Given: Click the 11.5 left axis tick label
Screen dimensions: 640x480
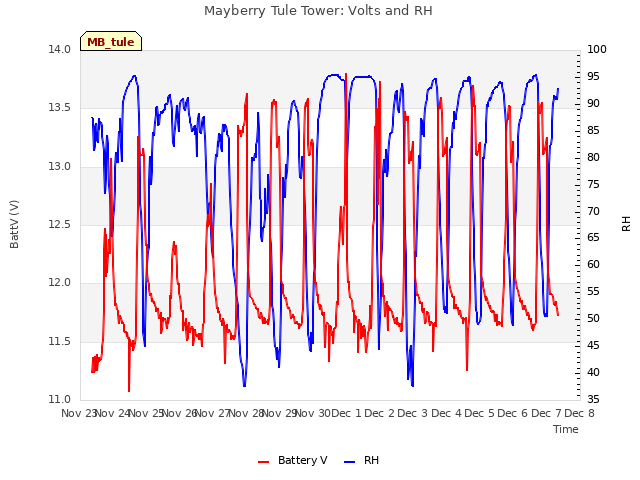Looking at the screenshot, I should [x=59, y=342].
